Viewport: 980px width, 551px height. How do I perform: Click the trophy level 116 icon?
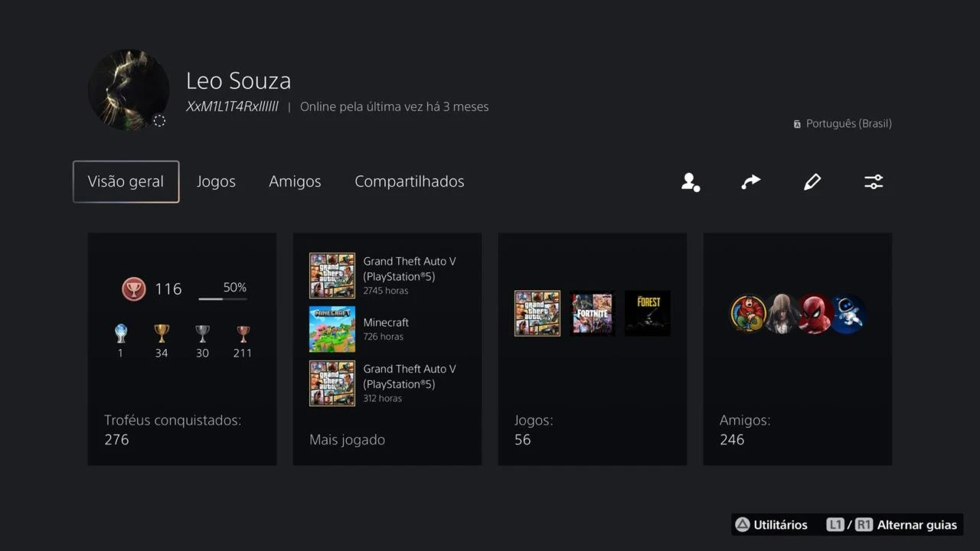point(134,289)
